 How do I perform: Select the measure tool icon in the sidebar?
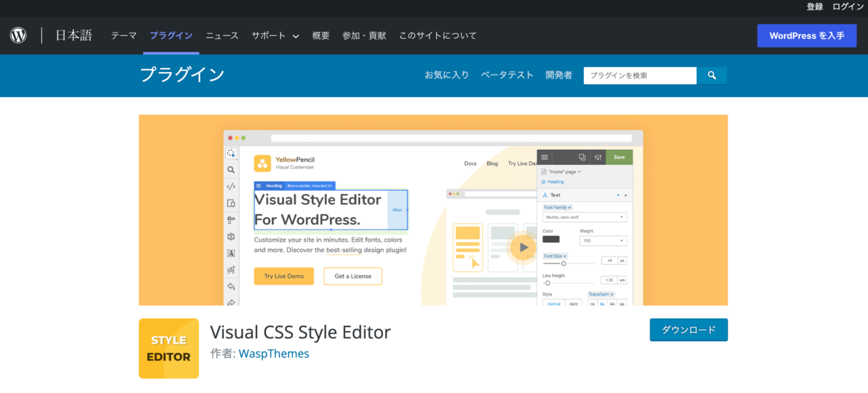pos(231,221)
